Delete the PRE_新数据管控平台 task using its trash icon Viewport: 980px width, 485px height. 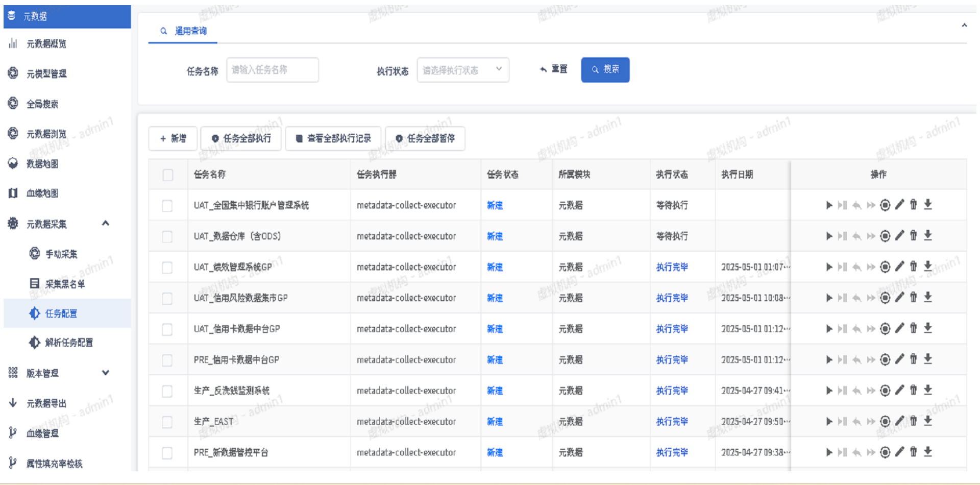pos(914,452)
